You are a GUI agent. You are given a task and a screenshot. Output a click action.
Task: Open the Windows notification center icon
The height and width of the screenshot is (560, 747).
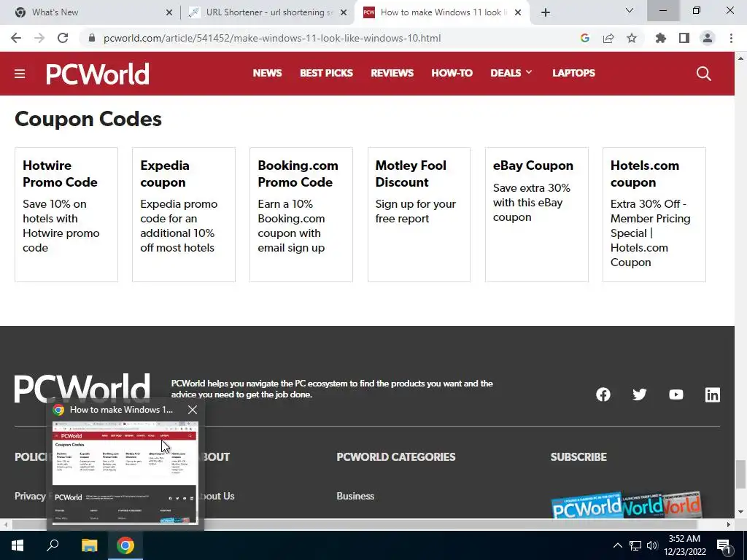[x=724, y=545]
